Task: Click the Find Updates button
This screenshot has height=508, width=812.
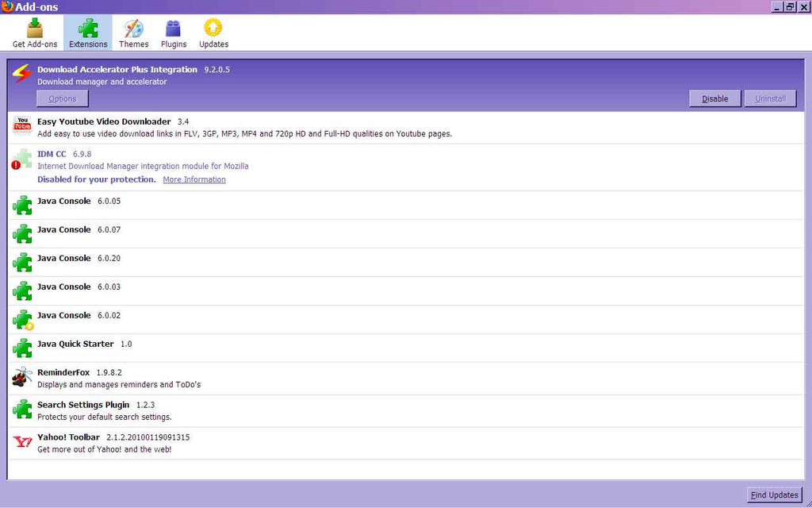Action: (x=774, y=495)
